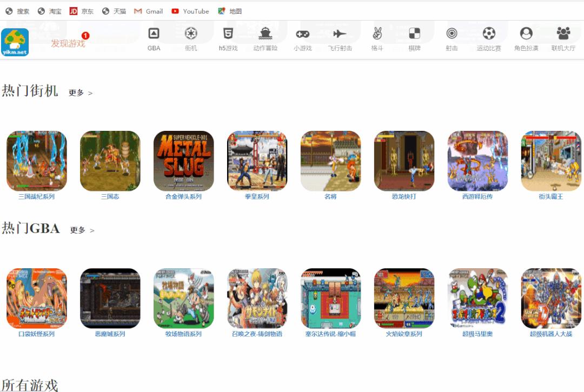
Task: Select the 小游戏 gamepad icon
Action: 302,34
